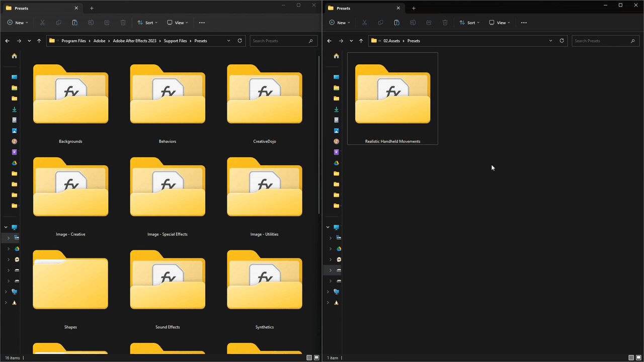
Task: Open the Sort dropdown in After Effects Presets window
Action: (x=147, y=23)
